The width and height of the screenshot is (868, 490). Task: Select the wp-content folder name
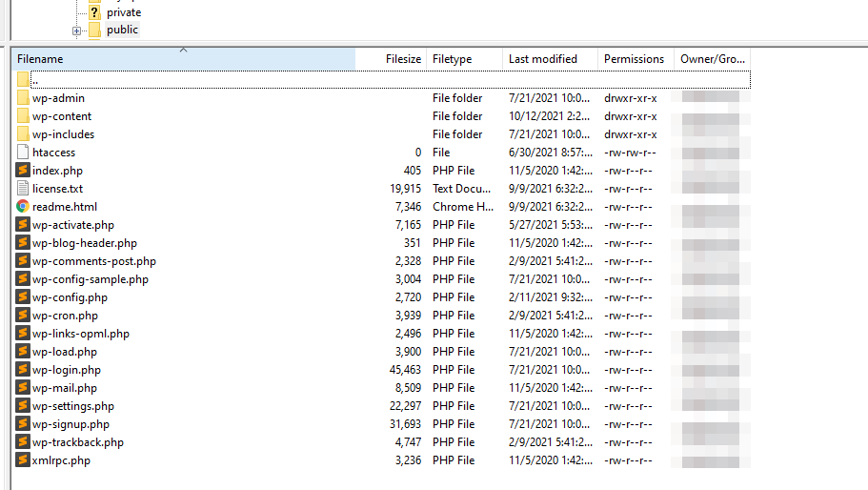(x=61, y=116)
